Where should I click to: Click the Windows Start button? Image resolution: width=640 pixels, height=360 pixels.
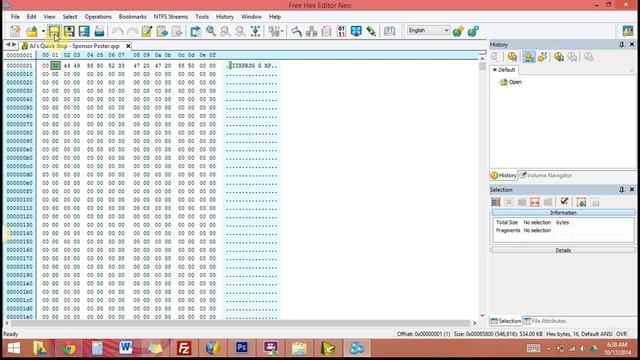pyautogui.click(x=13, y=348)
